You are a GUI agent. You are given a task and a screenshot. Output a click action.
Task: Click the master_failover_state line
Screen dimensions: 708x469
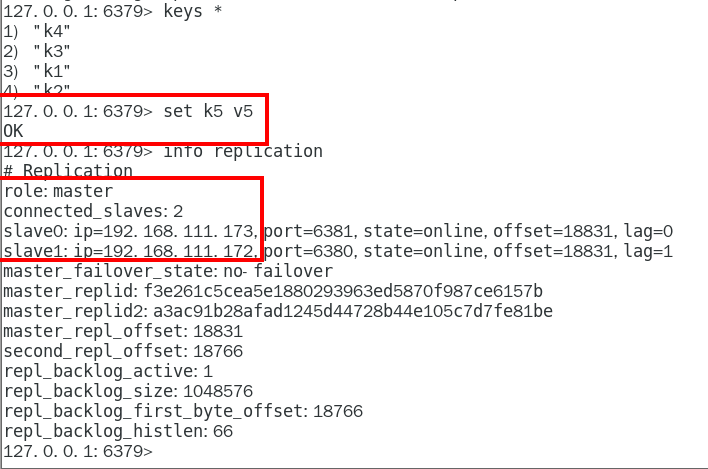coord(168,271)
